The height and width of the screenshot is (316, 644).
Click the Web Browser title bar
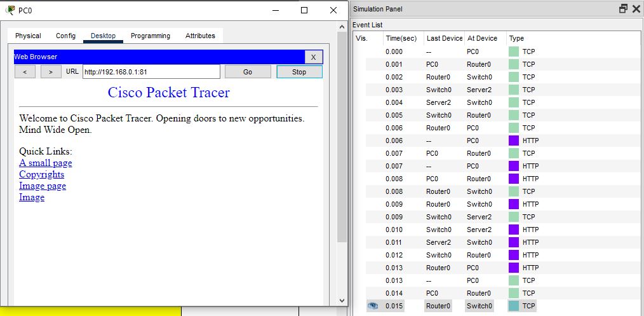click(x=159, y=57)
